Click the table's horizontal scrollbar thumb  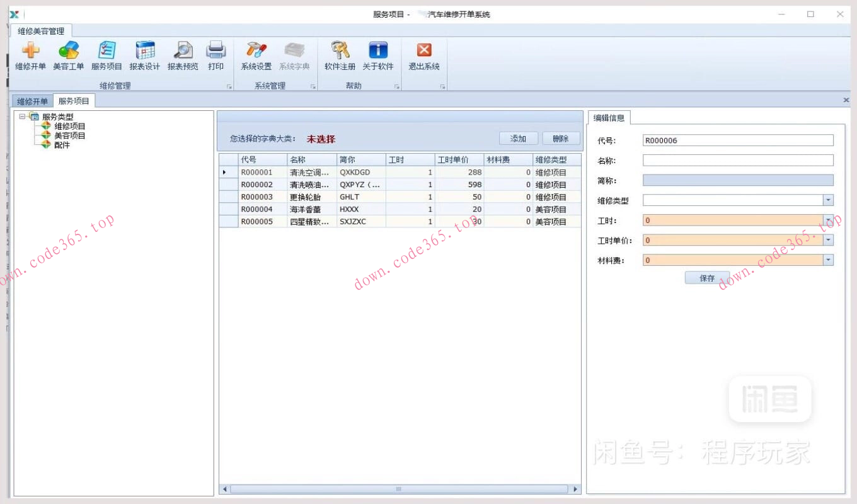pos(399,489)
